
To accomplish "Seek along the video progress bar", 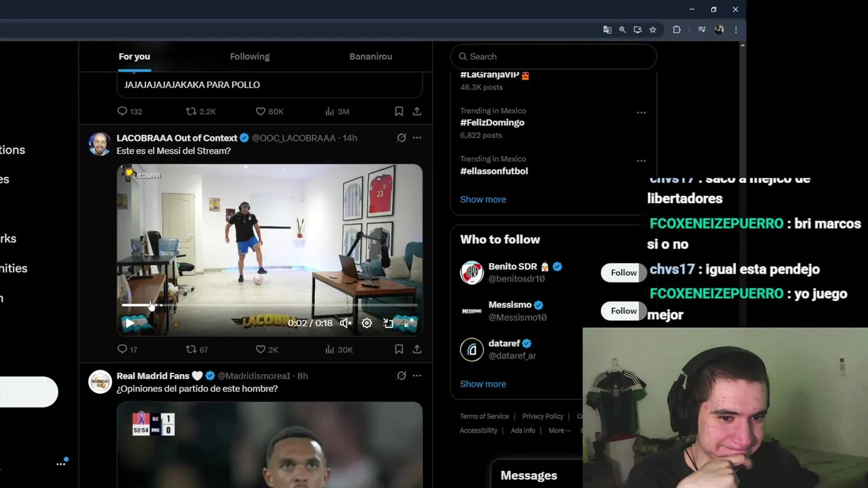I will [269, 306].
